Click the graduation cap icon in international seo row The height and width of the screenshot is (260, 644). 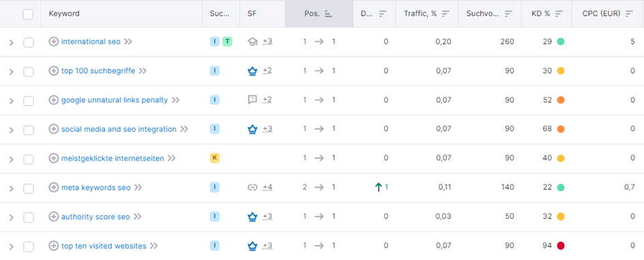pyautogui.click(x=252, y=42)
